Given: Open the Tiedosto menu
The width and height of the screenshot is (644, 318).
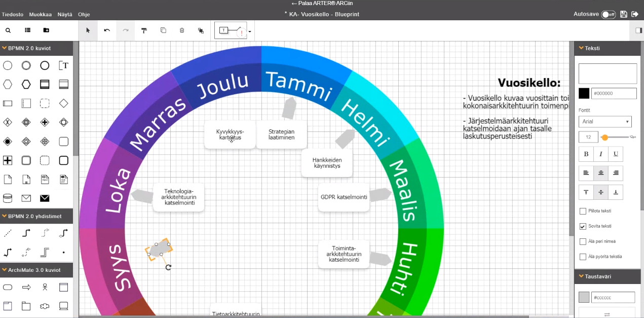Looking at the screenshot, I should [x=13, y=14].
